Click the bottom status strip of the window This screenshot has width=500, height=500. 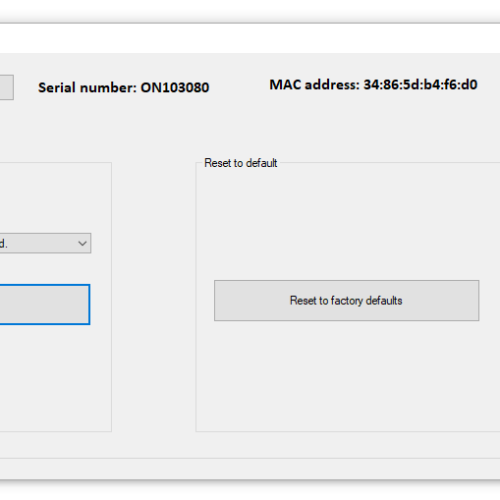[x=250, y=469]
